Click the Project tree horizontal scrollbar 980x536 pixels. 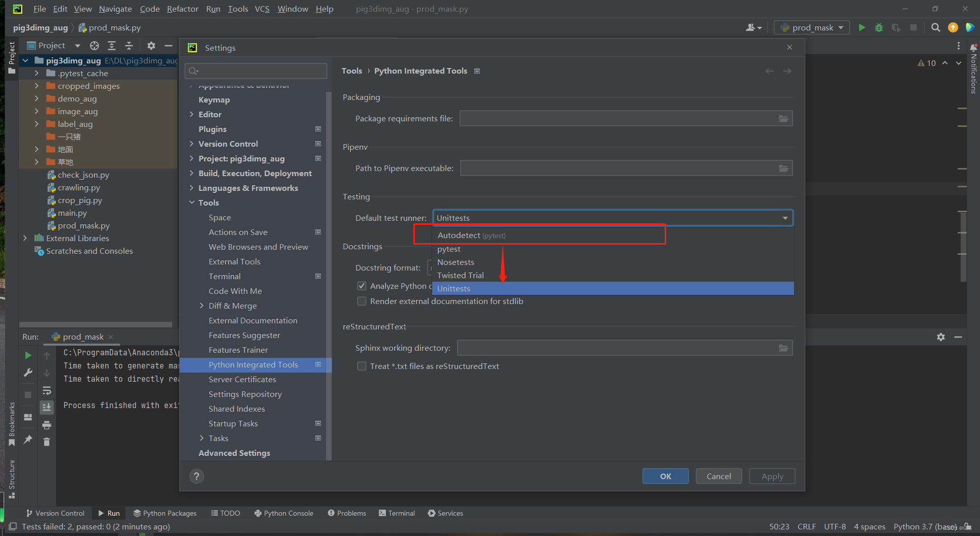tap(95, 324)
